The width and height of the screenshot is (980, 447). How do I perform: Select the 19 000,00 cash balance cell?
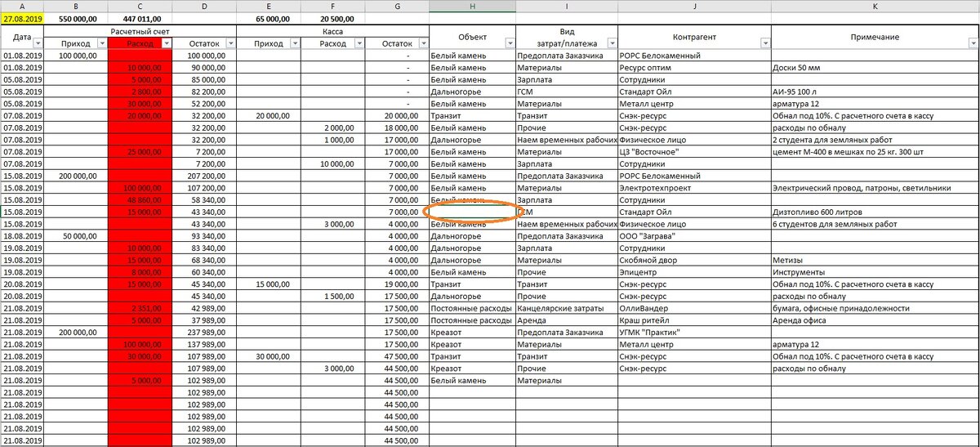pyautogui.click(x=397, y=284)
